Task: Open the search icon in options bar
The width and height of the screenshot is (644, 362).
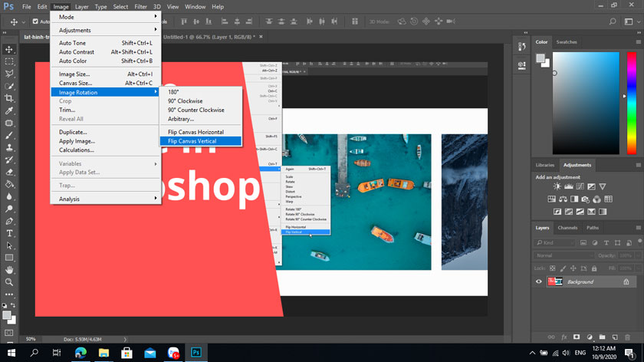Action: point(613,21)
